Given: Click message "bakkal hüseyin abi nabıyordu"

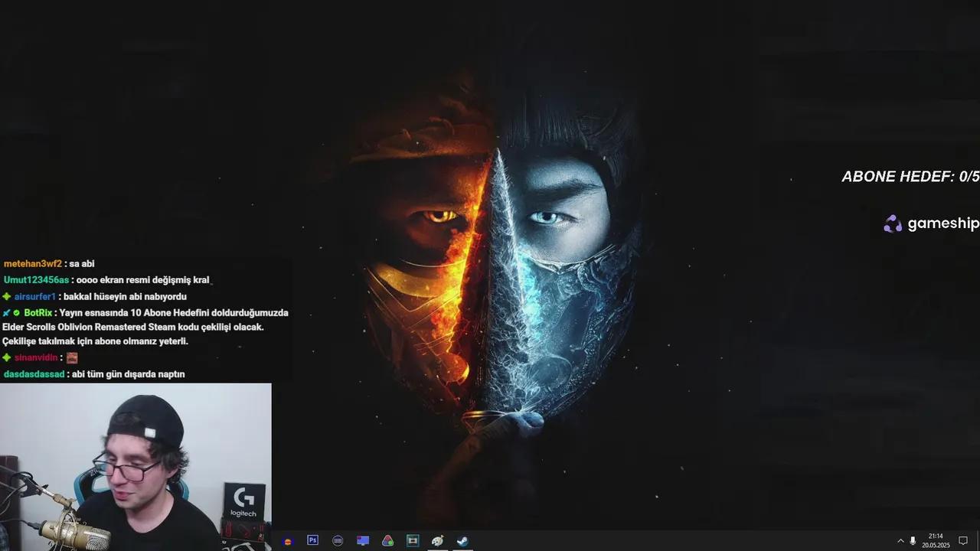Looking at the screenshot, I should pos(125,297).
